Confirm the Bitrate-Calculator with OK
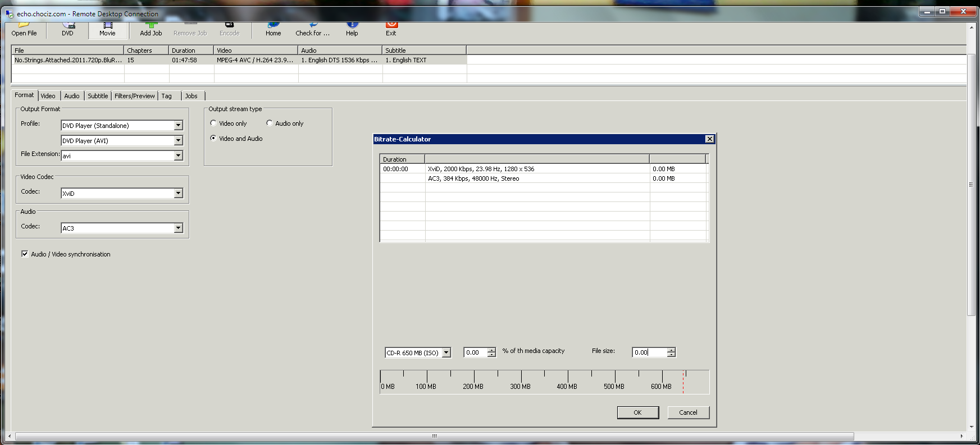The image size is (980, 445). coord(637,412)
